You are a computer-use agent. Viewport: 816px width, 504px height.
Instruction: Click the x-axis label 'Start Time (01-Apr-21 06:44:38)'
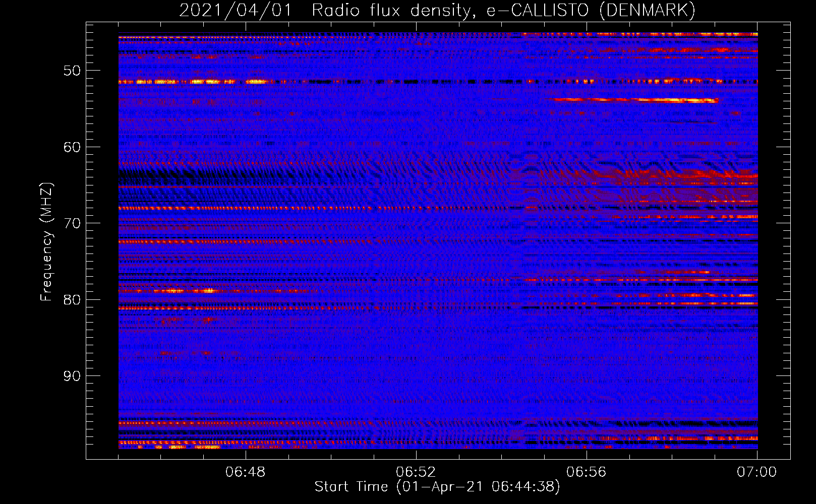(437, 487)
